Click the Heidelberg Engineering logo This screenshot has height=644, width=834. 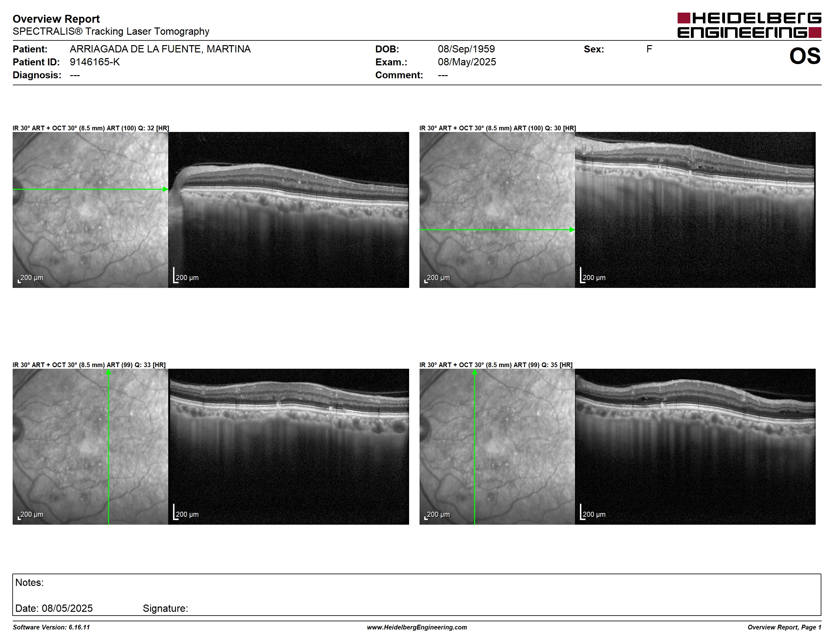click(749, 25)
